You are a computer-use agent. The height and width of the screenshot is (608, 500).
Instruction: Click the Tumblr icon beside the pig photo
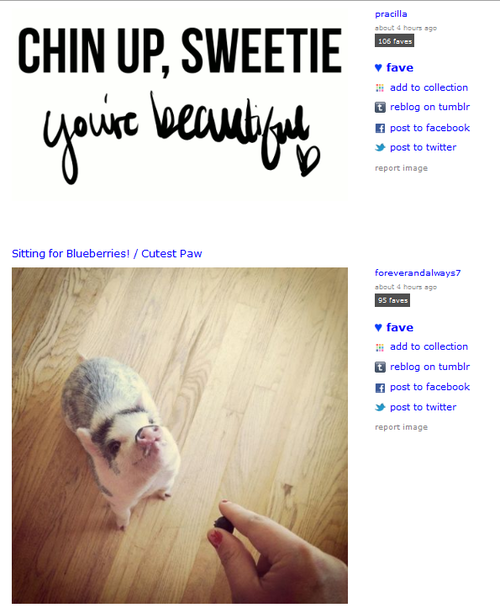click(x=380, y=367)
